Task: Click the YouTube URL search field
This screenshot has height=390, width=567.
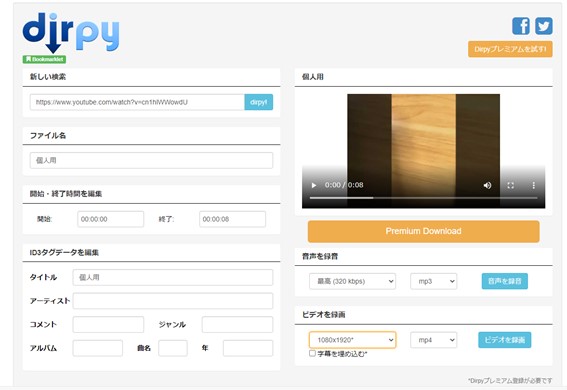Action: [137, 102]
